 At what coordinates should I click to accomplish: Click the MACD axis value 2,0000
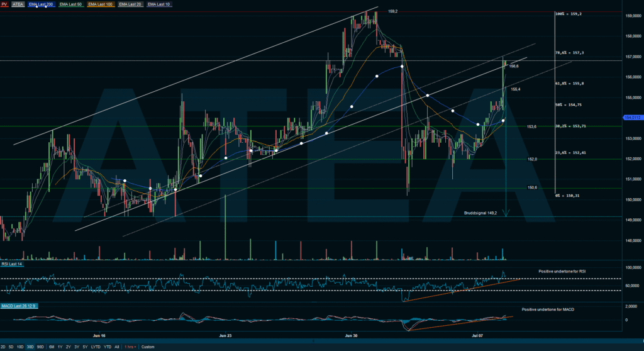[x=631, y=306]
